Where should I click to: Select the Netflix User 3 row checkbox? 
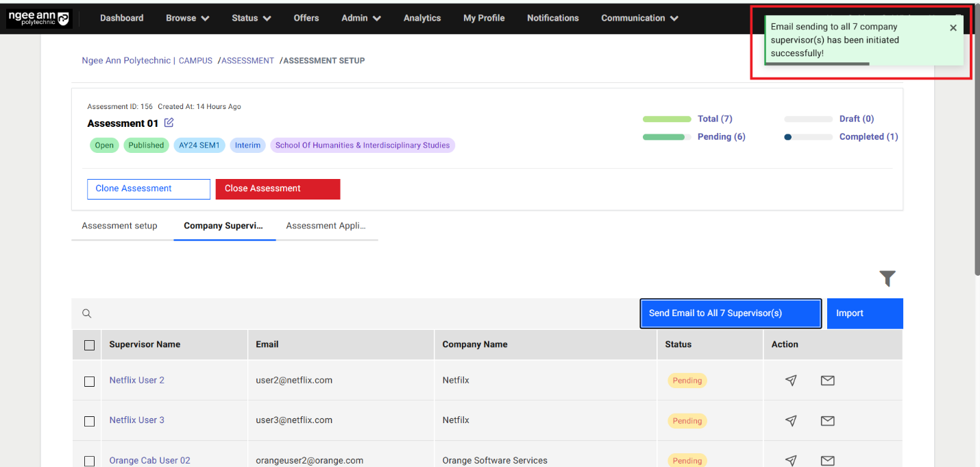tap(90, 421)
